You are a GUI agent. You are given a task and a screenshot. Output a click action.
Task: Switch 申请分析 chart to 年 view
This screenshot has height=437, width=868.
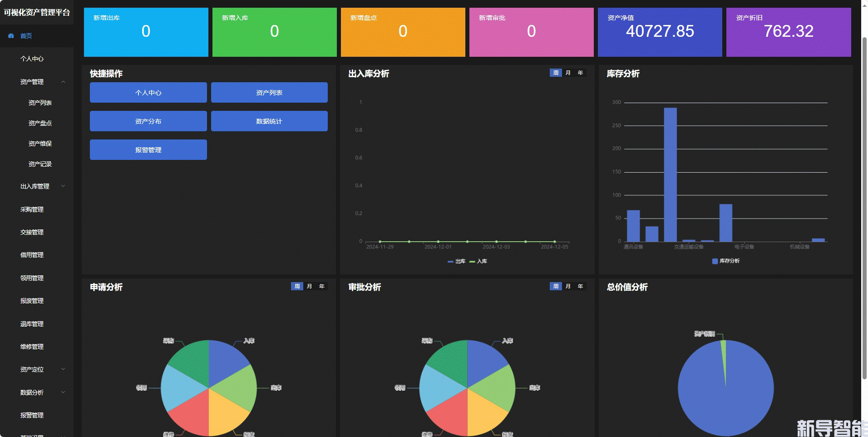[322, 287]
